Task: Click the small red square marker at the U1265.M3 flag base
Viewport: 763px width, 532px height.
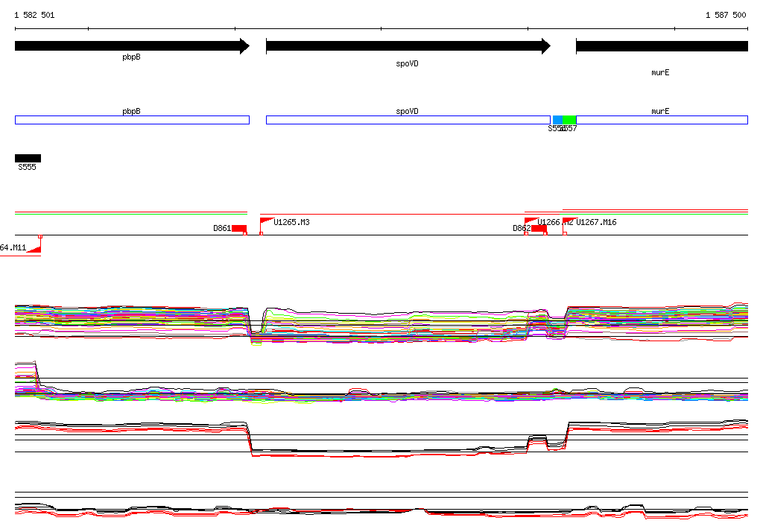Action: (262, 234)
